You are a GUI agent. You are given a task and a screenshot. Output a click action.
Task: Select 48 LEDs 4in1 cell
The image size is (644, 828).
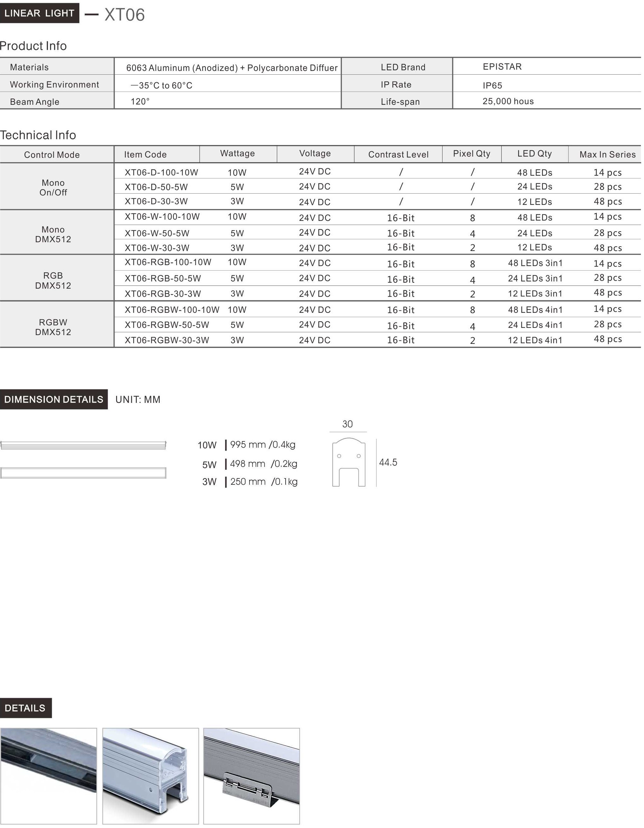(x=535, y=310)
